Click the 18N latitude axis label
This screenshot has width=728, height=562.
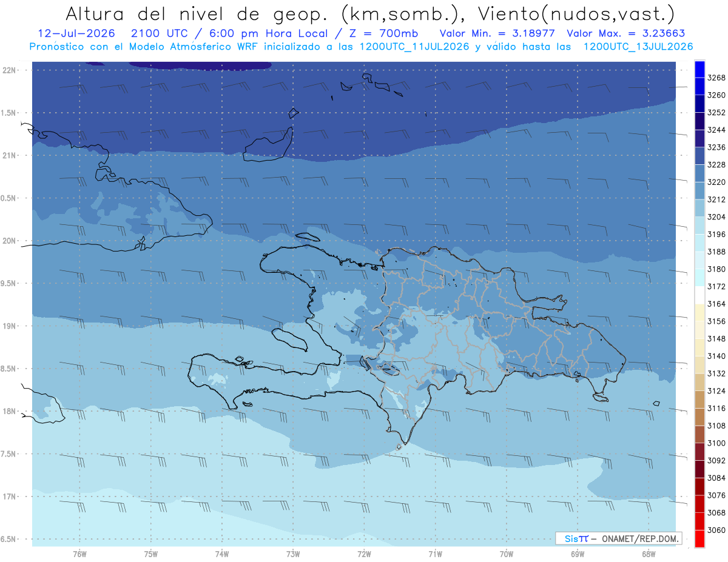point(9,411)
